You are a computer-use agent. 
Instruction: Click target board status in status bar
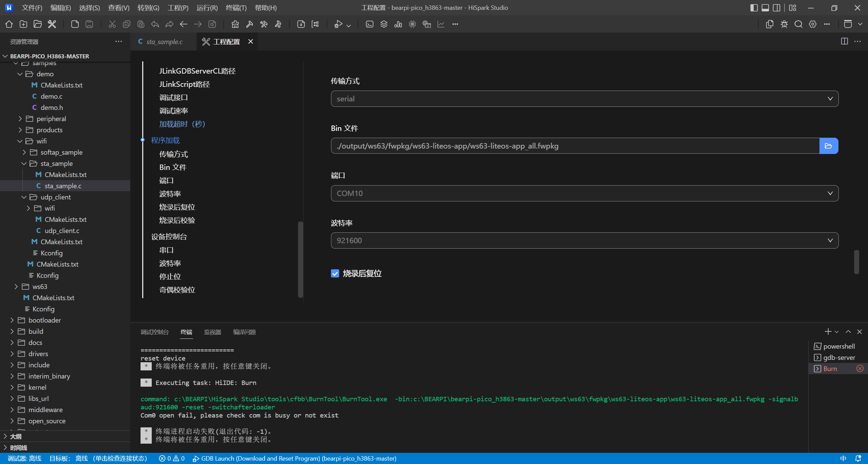coord(98,459)
